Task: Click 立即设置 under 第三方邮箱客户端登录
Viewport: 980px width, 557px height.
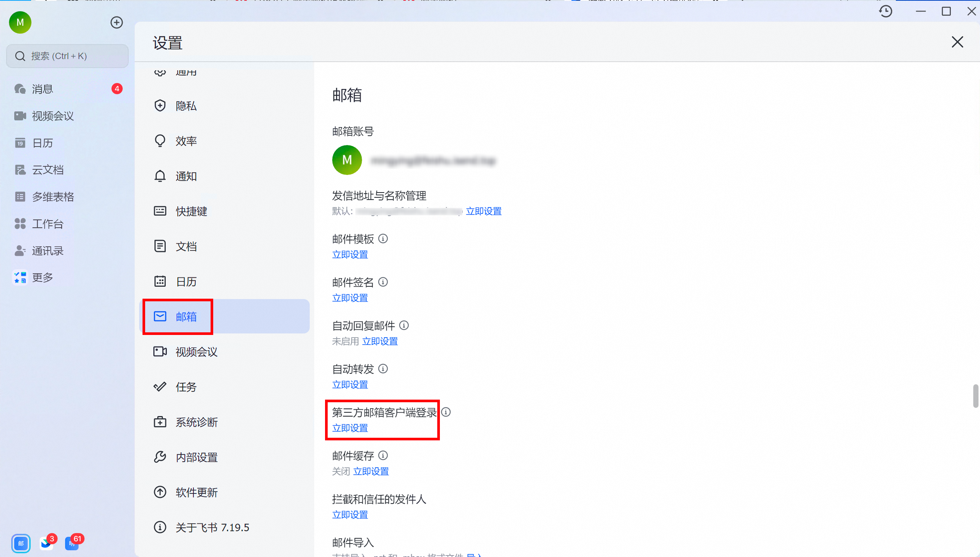Action: pyautogui.click(x=350, y=428)
